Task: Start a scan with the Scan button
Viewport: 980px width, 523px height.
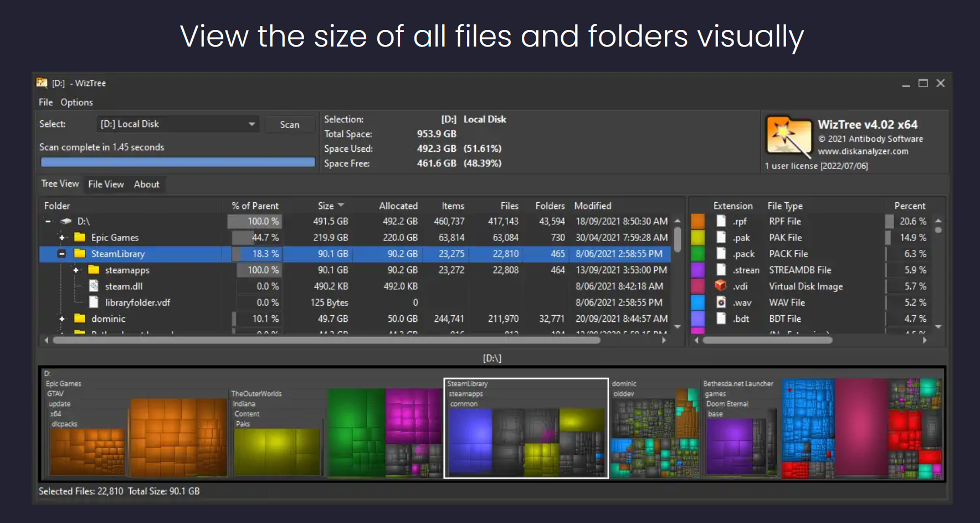Action: (x=289, y=125)
